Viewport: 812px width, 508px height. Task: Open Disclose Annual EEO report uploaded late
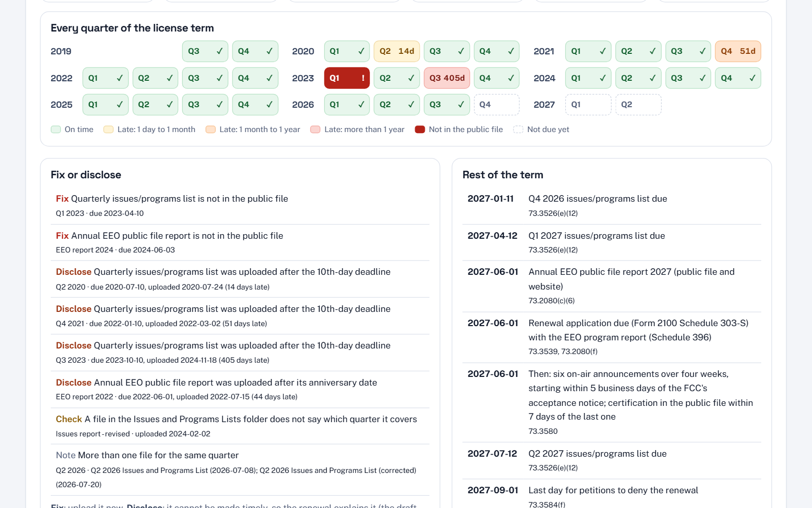pyautogui.click(x=240, y=390)
